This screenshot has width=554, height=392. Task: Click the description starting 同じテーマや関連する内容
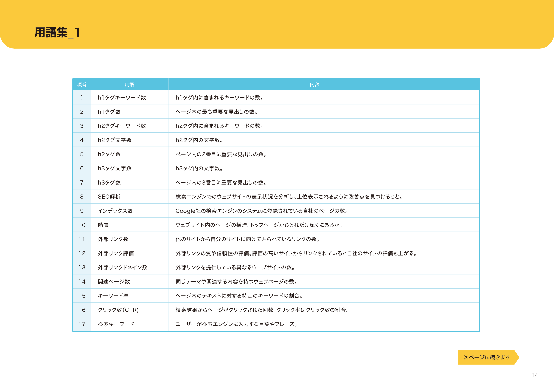coord(237,281)
